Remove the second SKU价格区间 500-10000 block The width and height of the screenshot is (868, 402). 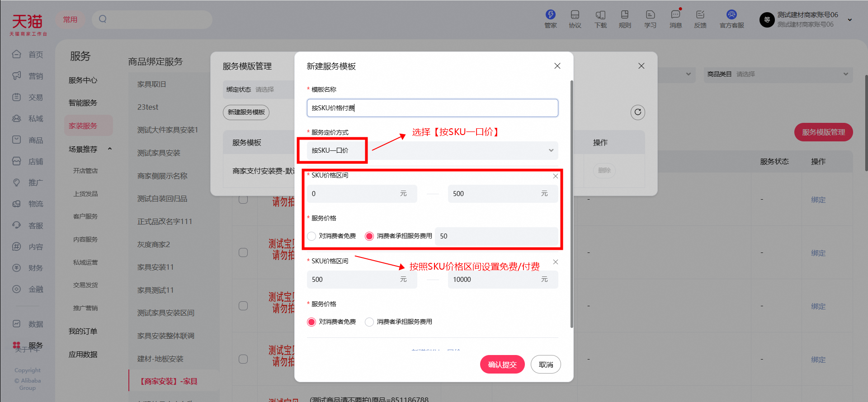pos(556,262)
